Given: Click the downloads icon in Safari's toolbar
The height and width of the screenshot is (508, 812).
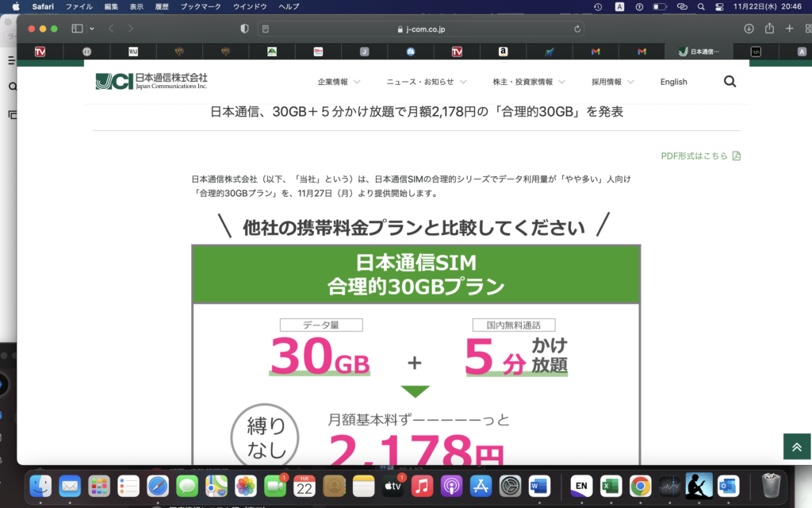Looking at the screenshot, I should tap(747, 29).
